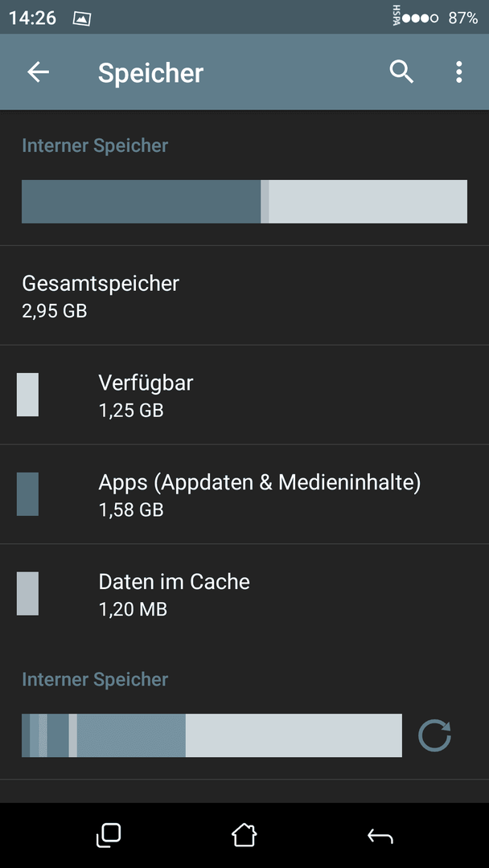Open search with the magnifier icon
Viewport: 489px width, 868px height.
point(401,72)
